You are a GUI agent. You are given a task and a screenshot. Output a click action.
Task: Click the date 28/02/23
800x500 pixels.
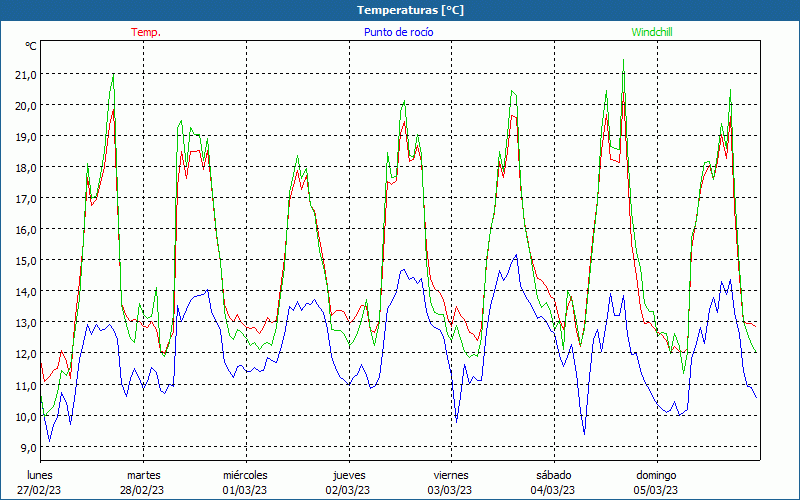click(x=142, y=490)
